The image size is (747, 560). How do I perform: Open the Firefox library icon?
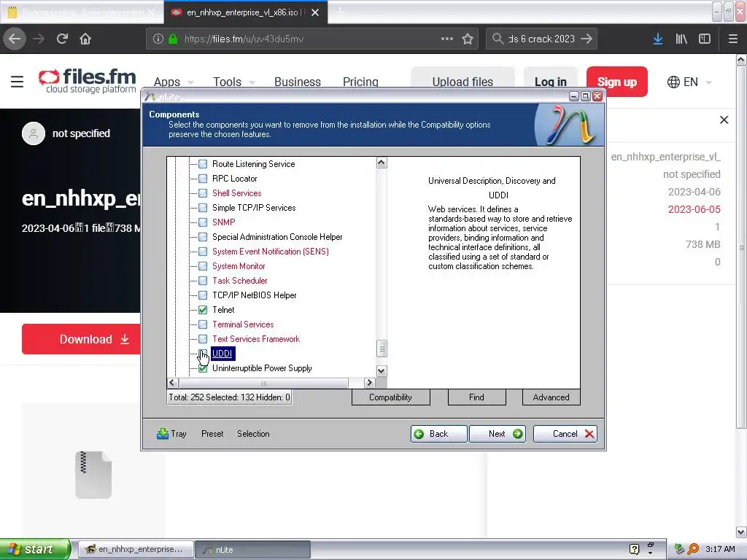681,39
